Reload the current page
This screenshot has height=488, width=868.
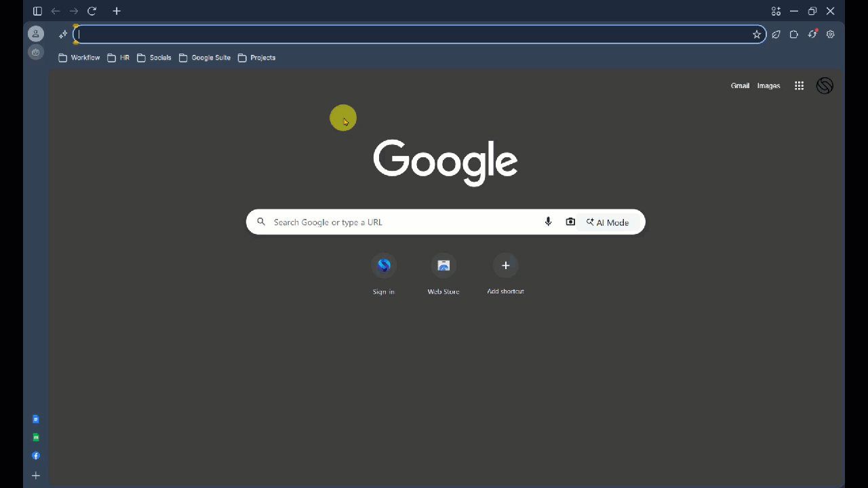(92, 11)
